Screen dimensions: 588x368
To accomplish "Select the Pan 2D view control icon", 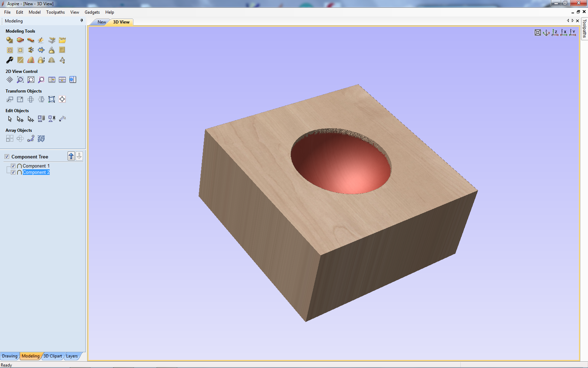I will 9,80.
